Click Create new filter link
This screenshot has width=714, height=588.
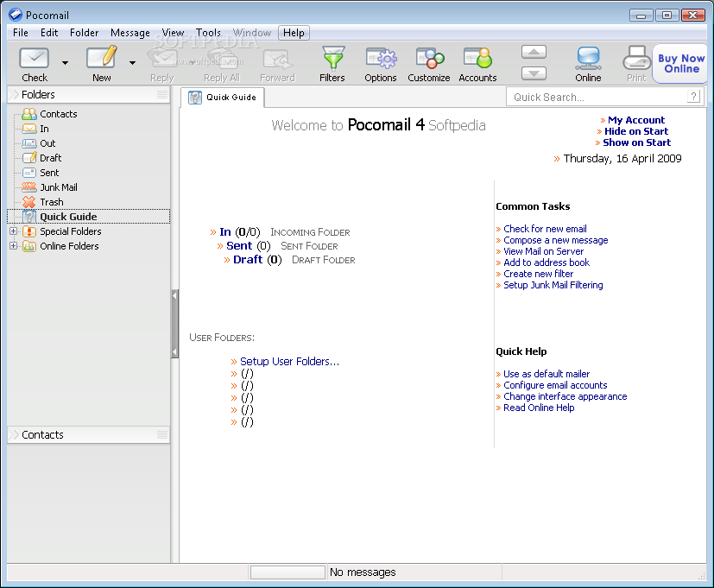538,274
